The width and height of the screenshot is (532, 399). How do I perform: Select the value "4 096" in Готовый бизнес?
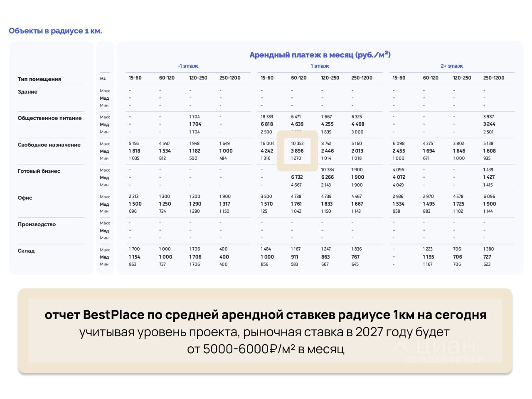(399, 170)
